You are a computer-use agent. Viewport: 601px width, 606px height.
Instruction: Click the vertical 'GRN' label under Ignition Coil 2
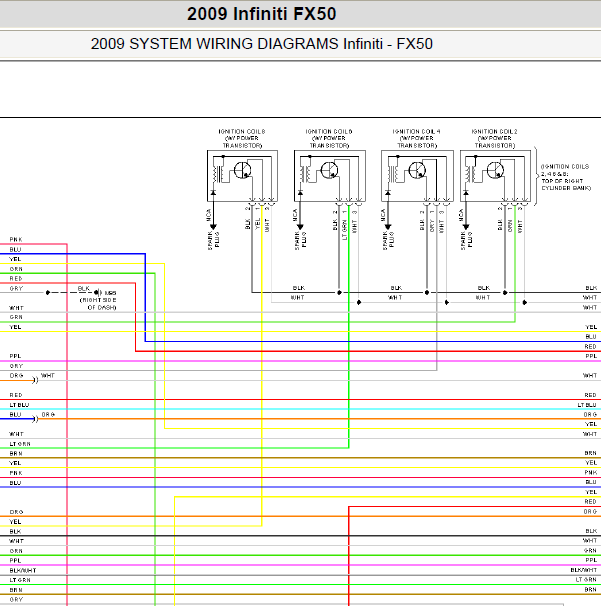(510, 226)
